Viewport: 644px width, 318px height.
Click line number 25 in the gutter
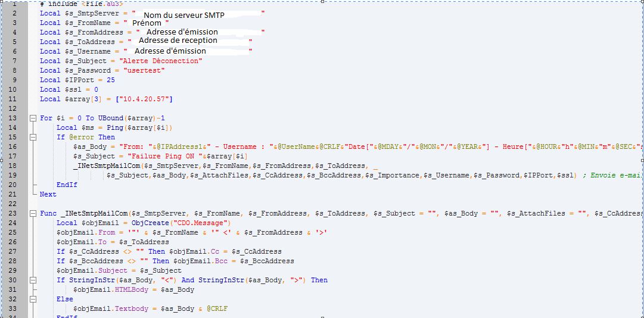tap(14, 232)
